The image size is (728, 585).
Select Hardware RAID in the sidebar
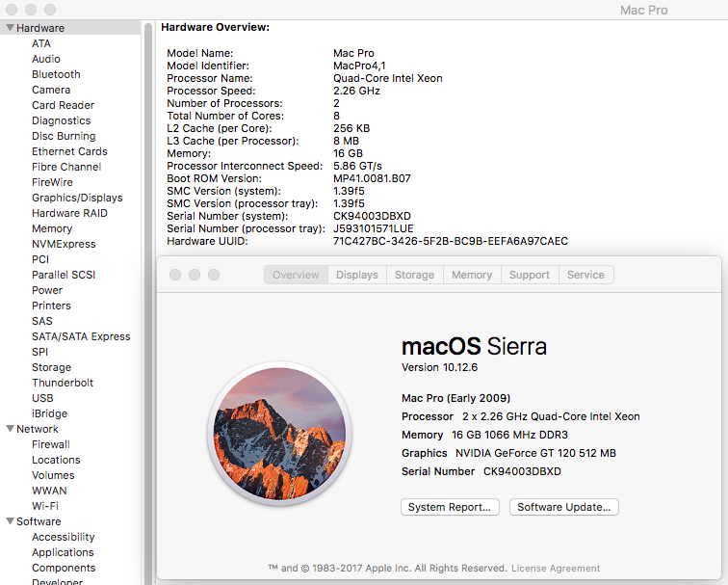point(69,213)
